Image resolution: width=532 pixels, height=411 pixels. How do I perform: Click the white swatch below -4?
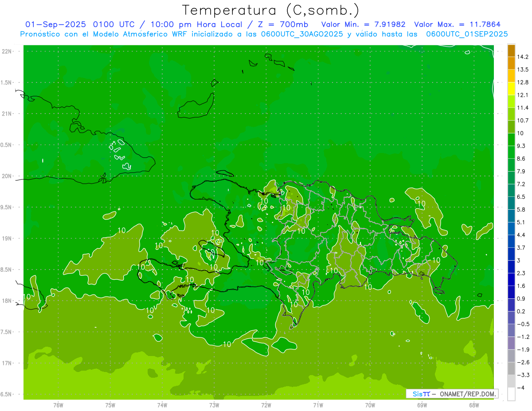pos(511,394)
